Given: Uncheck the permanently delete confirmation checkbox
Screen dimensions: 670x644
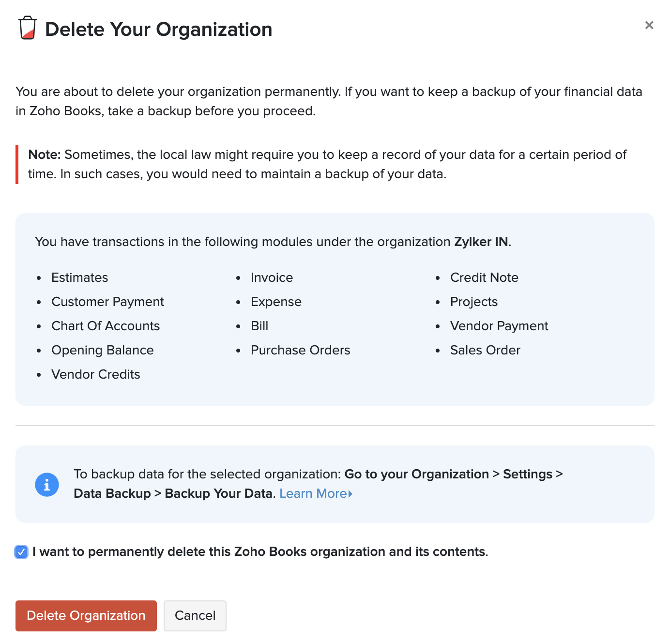Looking at the screenshot, I should (x=21, y=552).
